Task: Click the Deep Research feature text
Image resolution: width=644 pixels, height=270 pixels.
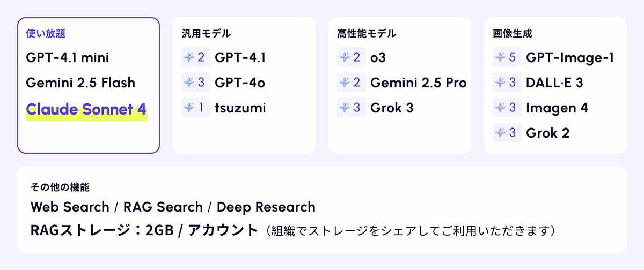Action: (x=266, y=207)
